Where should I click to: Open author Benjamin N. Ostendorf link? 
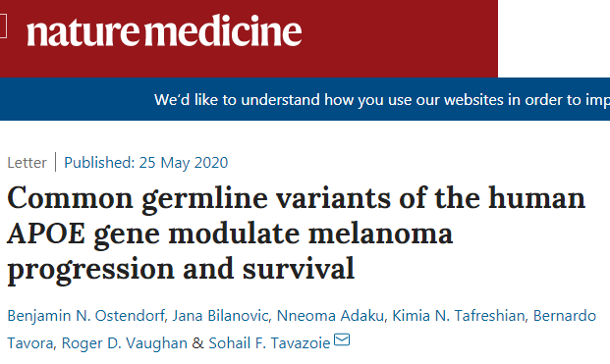coord(86,316)
